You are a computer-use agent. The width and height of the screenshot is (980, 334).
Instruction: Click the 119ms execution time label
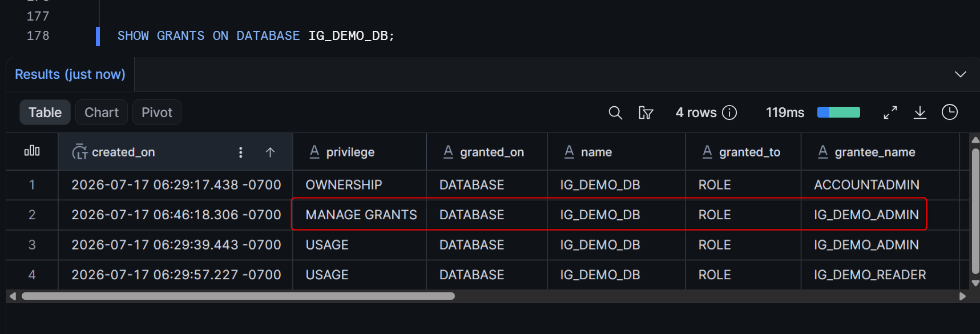tap(785, 112)
